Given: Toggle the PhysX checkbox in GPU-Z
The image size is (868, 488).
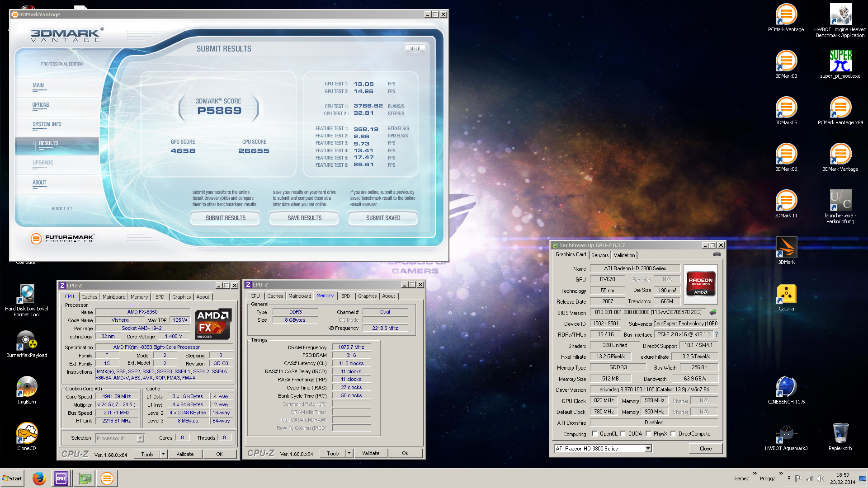Looking at the screenshot, I should 648,434.
